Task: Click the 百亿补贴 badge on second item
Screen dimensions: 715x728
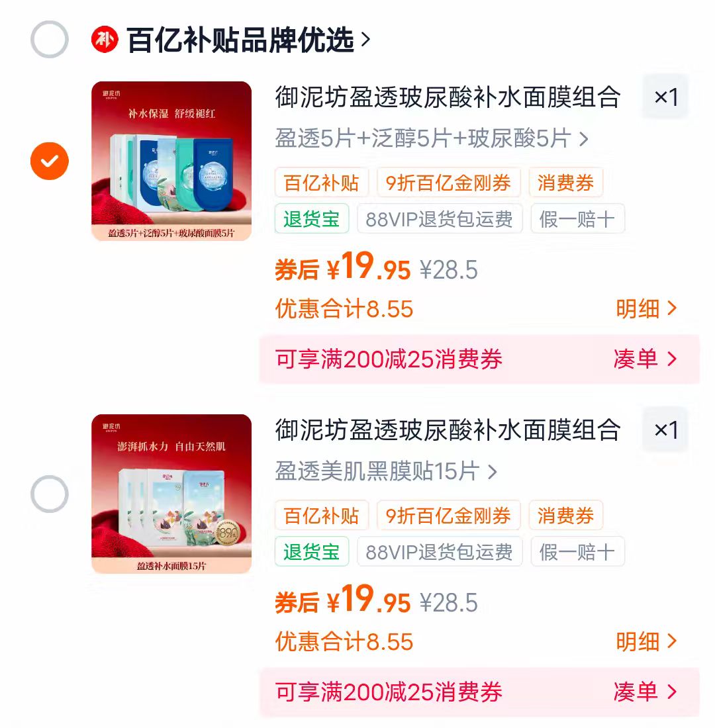Action: click(x=321, y=516)
